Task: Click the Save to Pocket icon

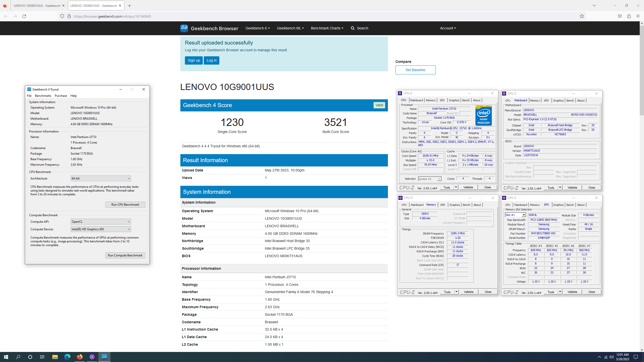Action: tap(620, 16)
